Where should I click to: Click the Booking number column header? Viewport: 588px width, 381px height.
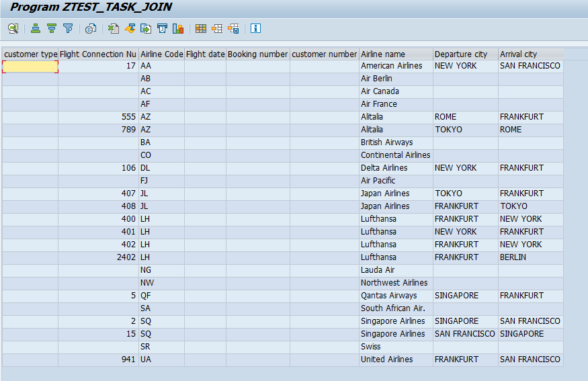(258, 54)
